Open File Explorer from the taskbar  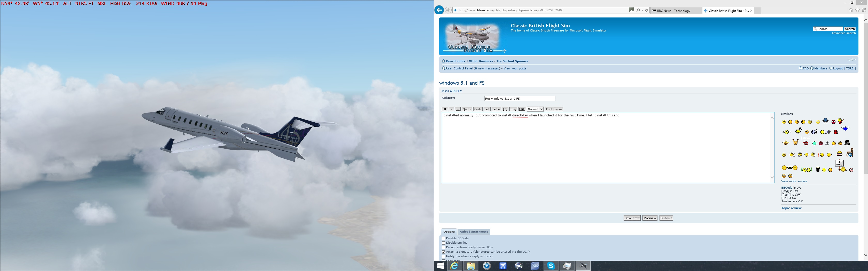(471, 266)
